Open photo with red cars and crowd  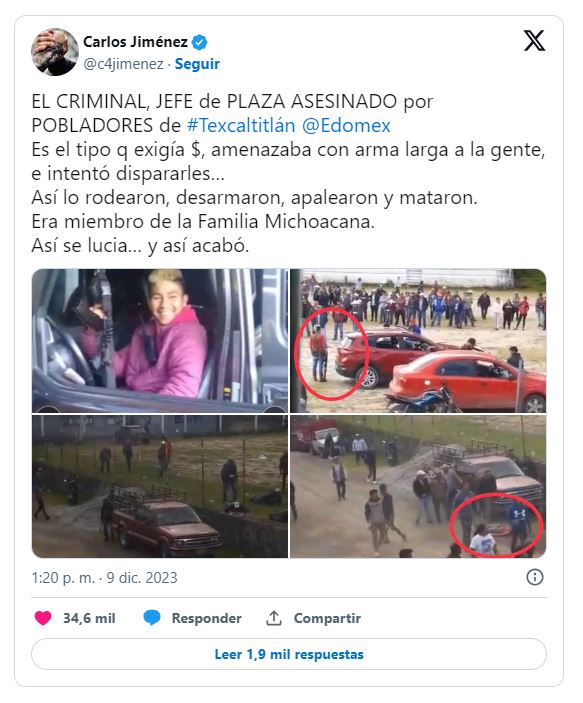418,341
